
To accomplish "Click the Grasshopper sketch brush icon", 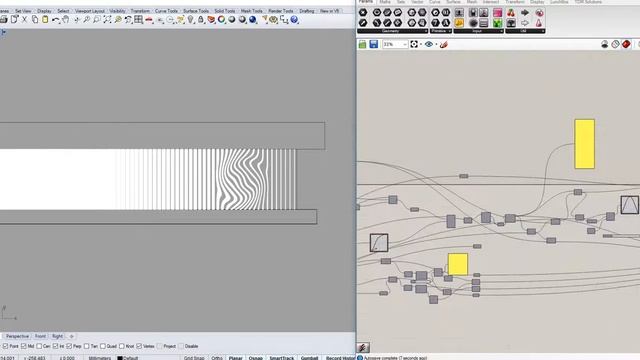I will (444, 44).
